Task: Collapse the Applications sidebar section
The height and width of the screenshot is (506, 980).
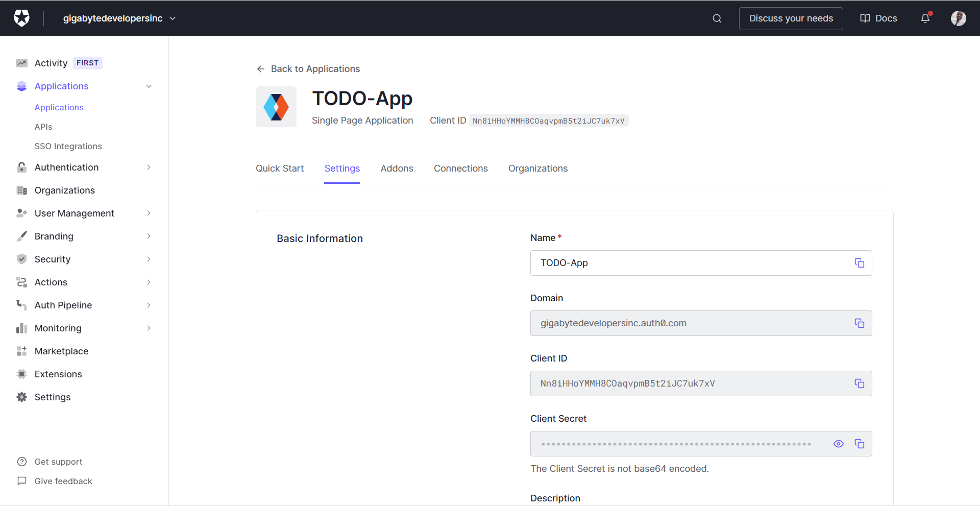Action: [149, 86]
